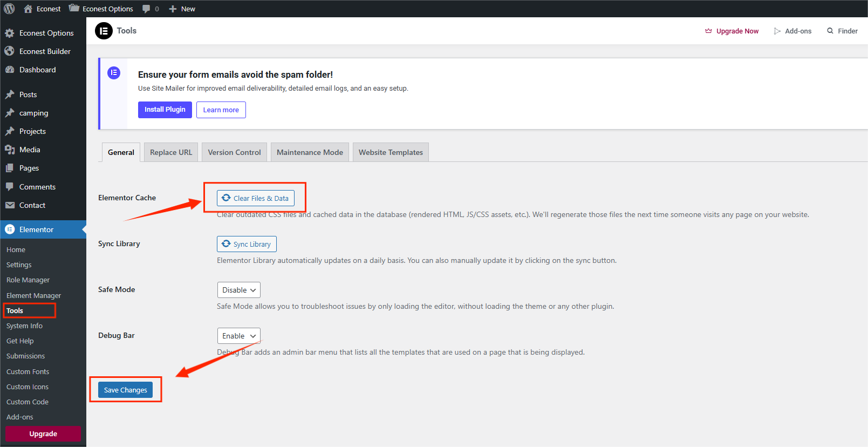Screen dimensions: 868x447
Task: Open the Dashboard menu label
Action: pyautogui.click(x=38, y=70)
